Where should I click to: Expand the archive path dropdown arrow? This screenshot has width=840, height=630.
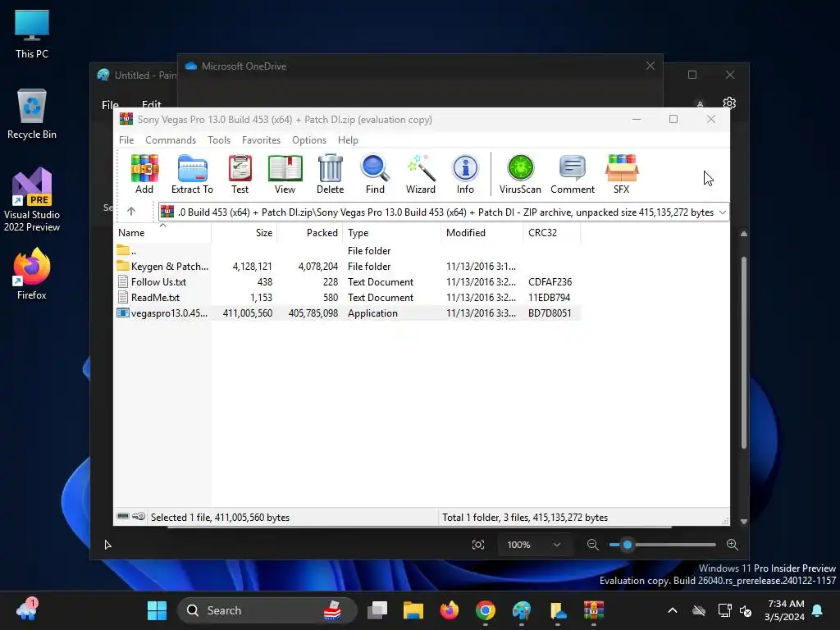(722, 212)
